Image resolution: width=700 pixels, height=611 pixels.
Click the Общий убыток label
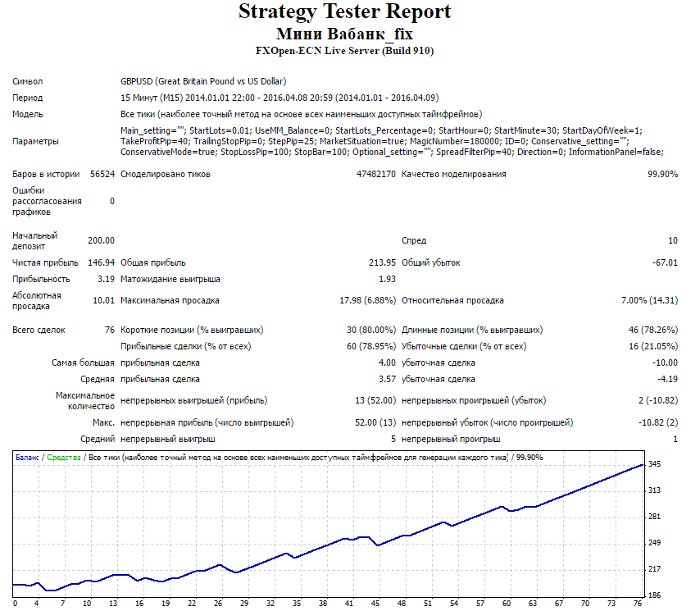(x=431, y=262)
